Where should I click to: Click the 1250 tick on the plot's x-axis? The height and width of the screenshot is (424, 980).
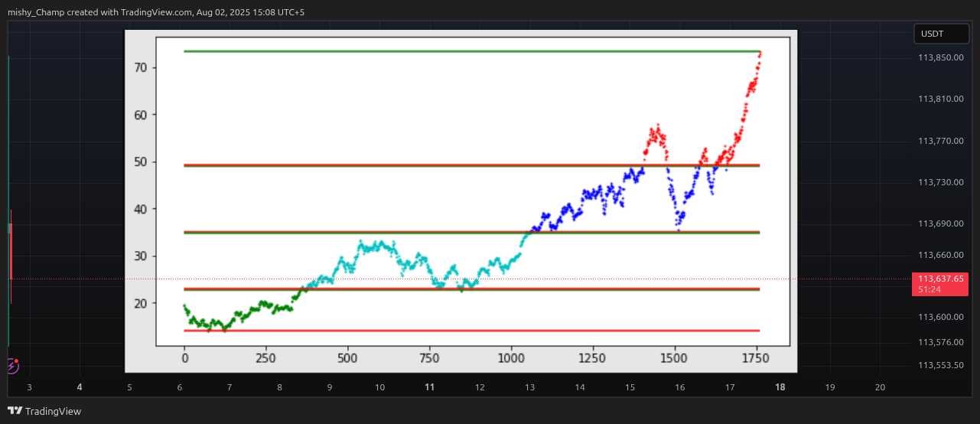point(592,357)
